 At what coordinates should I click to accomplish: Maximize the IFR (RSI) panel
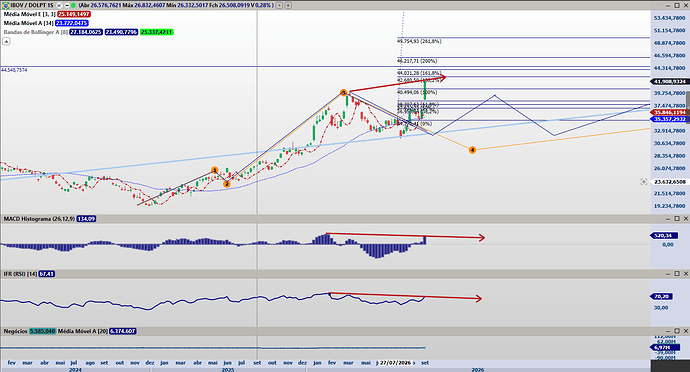tap(677, 273)
